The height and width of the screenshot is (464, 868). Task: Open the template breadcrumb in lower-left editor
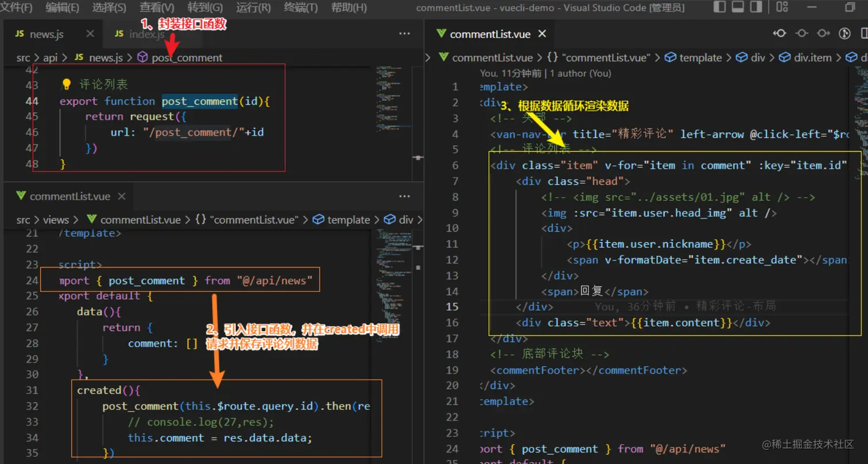(349, 220)
